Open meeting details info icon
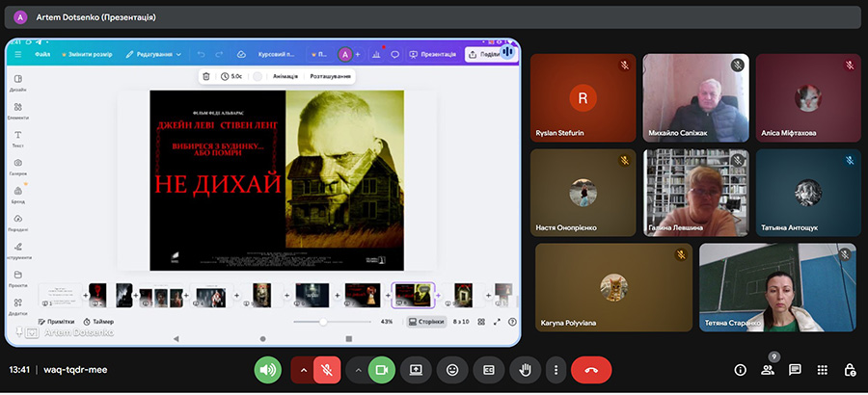 click(740, 370)
